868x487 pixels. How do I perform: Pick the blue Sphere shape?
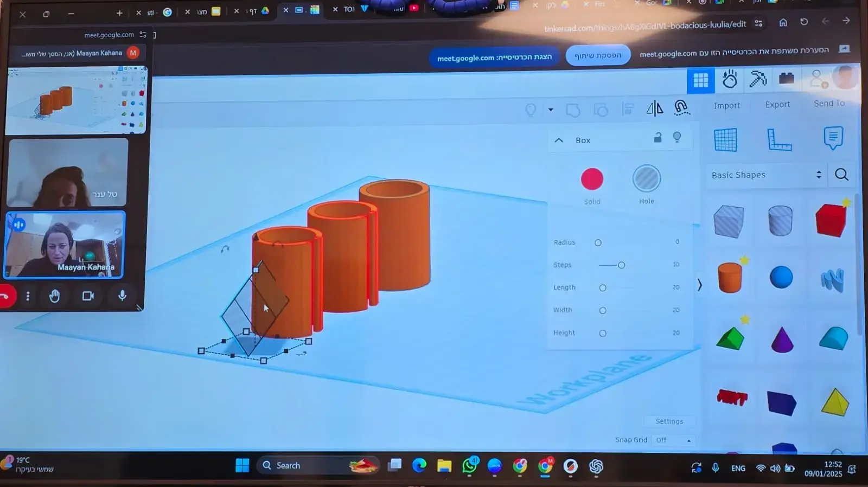point(781,277)
